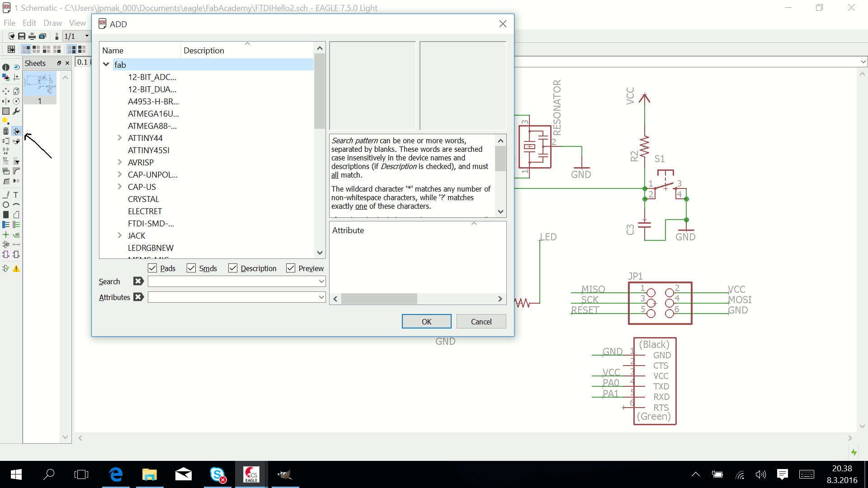Viewport: 868px width, 488px height.
Task: Select the Change wrench tool
Action: pos(16,111)
